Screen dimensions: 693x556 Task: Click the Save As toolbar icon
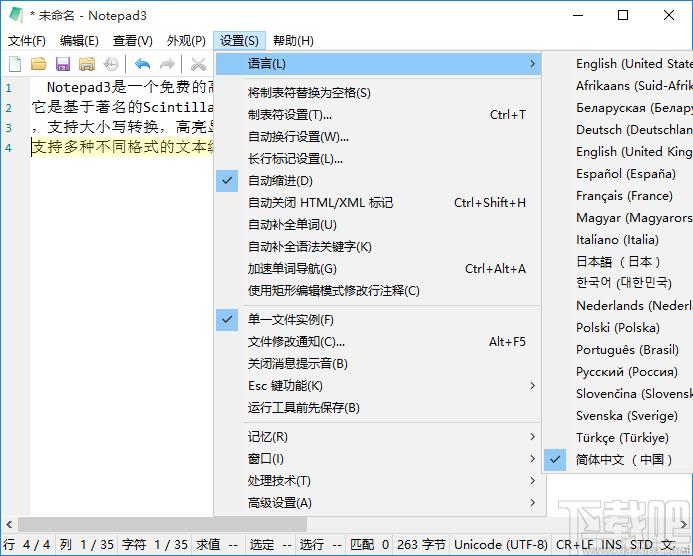click(x=87, y=65)
